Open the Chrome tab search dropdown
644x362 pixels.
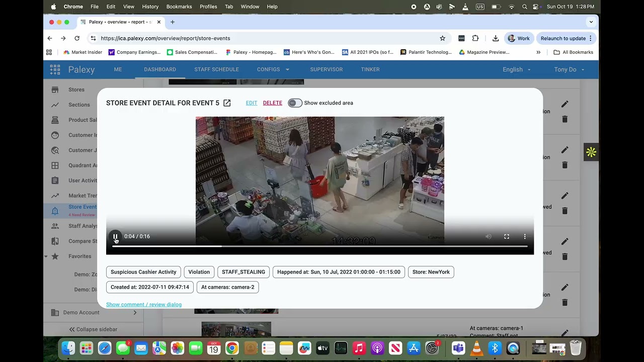[591, 22]
